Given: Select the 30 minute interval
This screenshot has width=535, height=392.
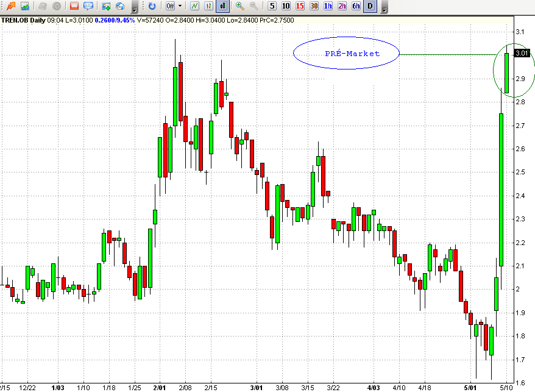Looking at the screenshot, I should point(314,6).
